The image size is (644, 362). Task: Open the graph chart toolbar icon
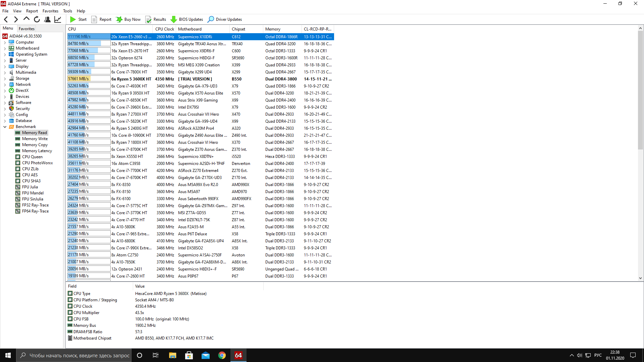[x=58, y=19]
